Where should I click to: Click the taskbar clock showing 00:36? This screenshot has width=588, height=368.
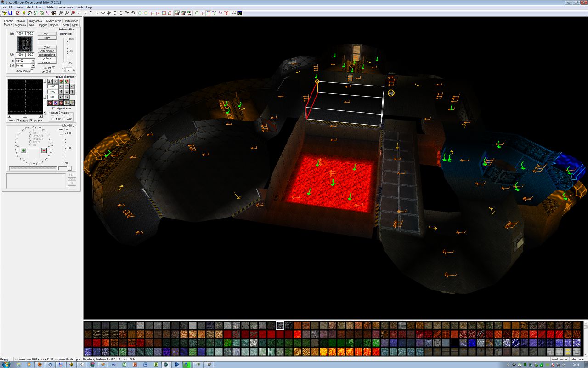tap(576, 364)
